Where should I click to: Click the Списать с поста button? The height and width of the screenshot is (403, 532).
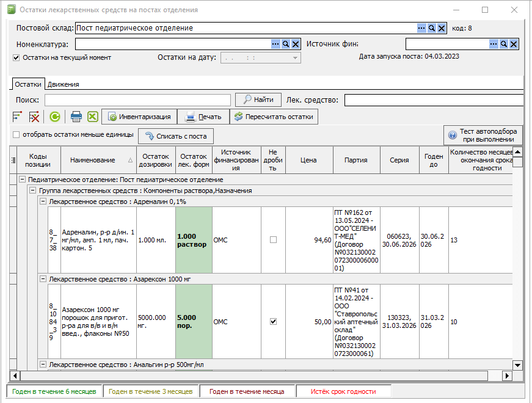click(176, 136)
